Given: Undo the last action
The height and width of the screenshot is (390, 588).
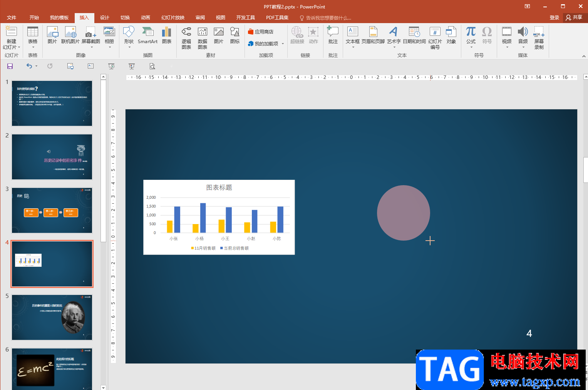Looking at the screenshot, I should tap(29, 66).
